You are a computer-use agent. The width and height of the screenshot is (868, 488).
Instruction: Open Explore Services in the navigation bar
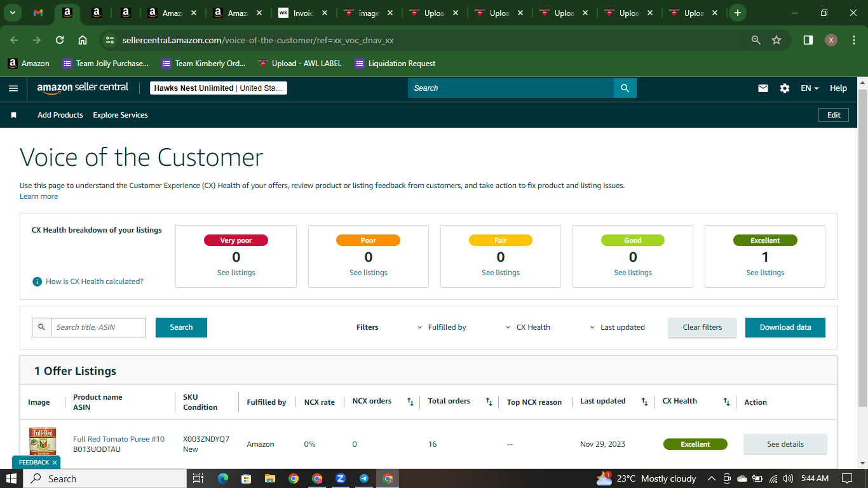tap(120, 115)
